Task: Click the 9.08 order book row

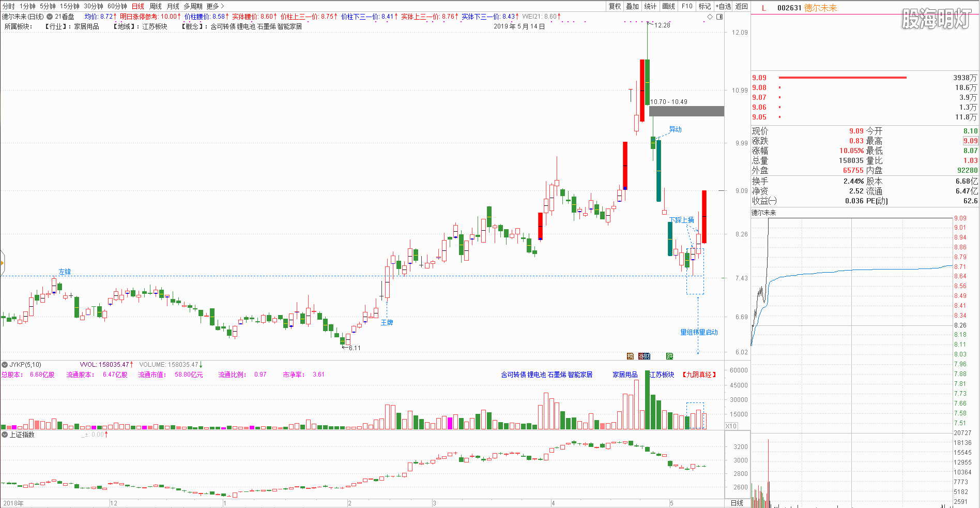Action: 865,87
